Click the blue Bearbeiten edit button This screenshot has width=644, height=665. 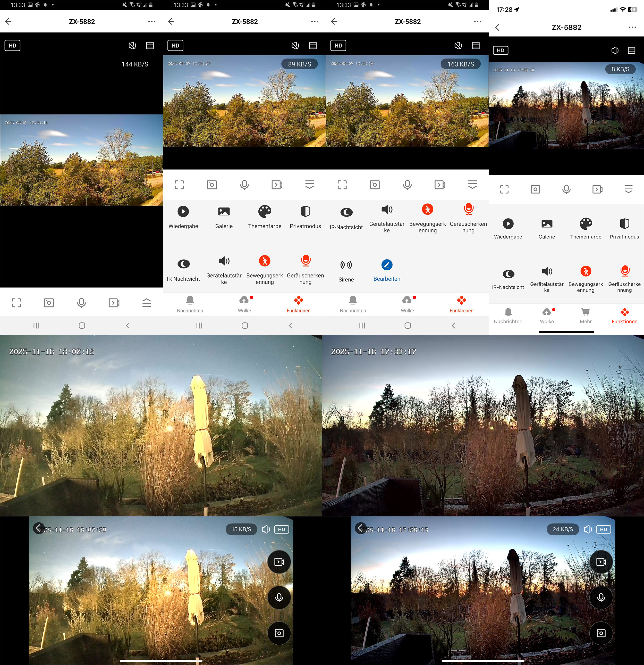[x=387, y=265]
